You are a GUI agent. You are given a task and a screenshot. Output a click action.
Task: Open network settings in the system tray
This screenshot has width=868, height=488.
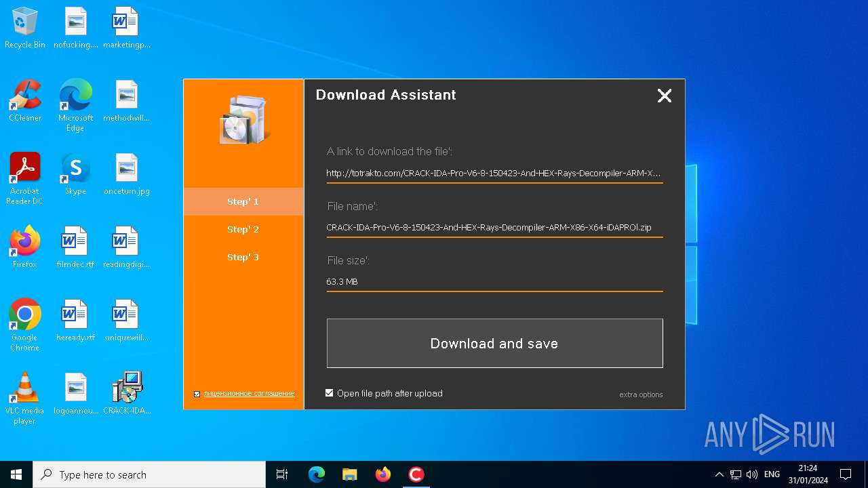736,474
